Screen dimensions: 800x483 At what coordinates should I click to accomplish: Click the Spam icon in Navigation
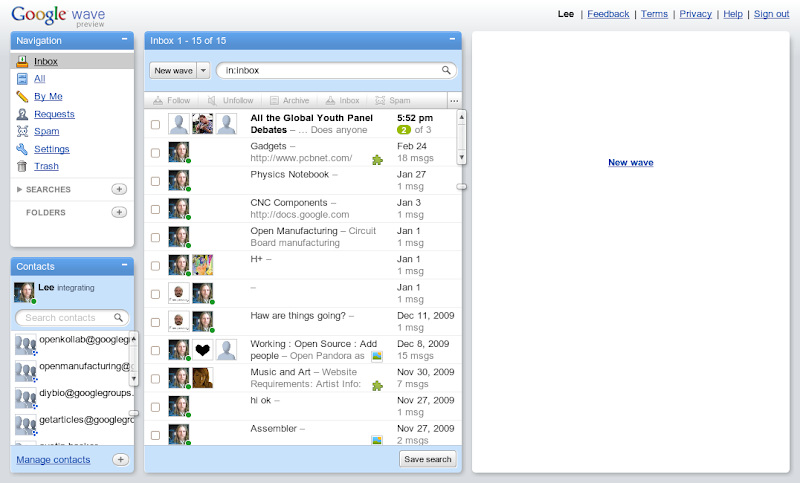point(22,131)
